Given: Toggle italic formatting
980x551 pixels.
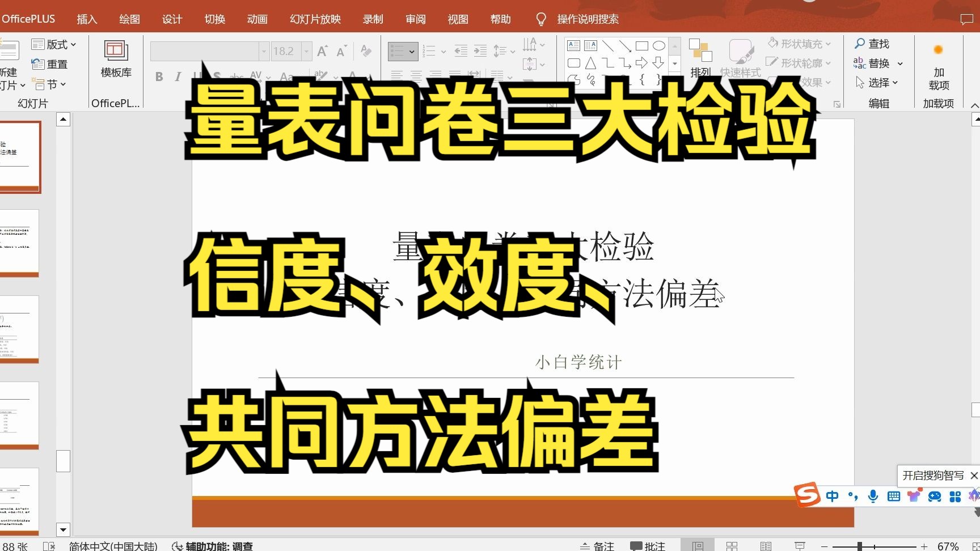Looking at the screenshot, I should (178, 77).
